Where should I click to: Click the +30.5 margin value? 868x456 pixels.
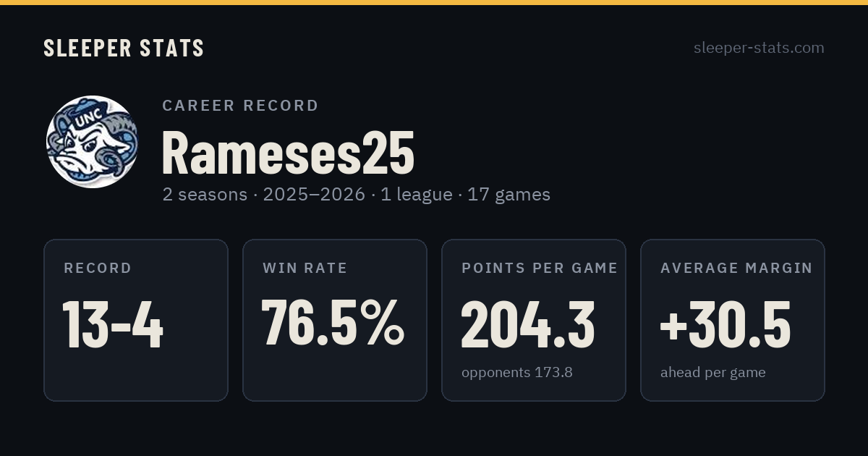click(x=726, y=324)
